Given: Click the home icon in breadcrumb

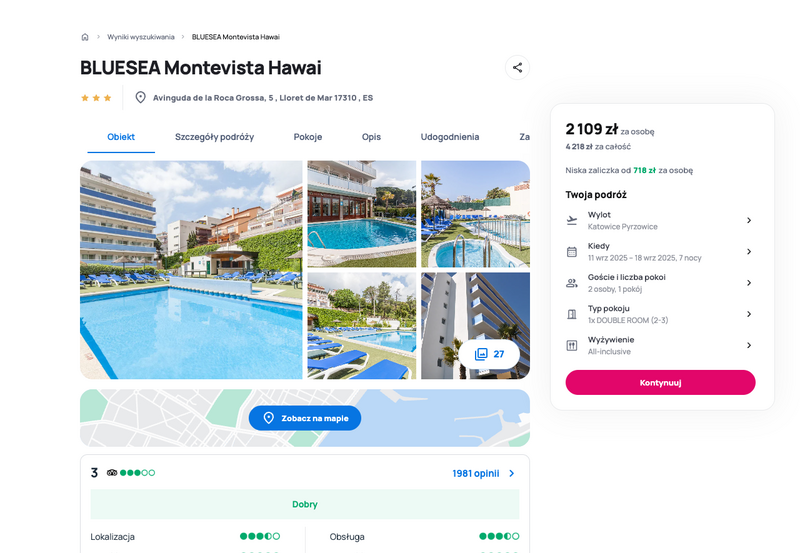Looking at the screenshot, I should 85,37.
